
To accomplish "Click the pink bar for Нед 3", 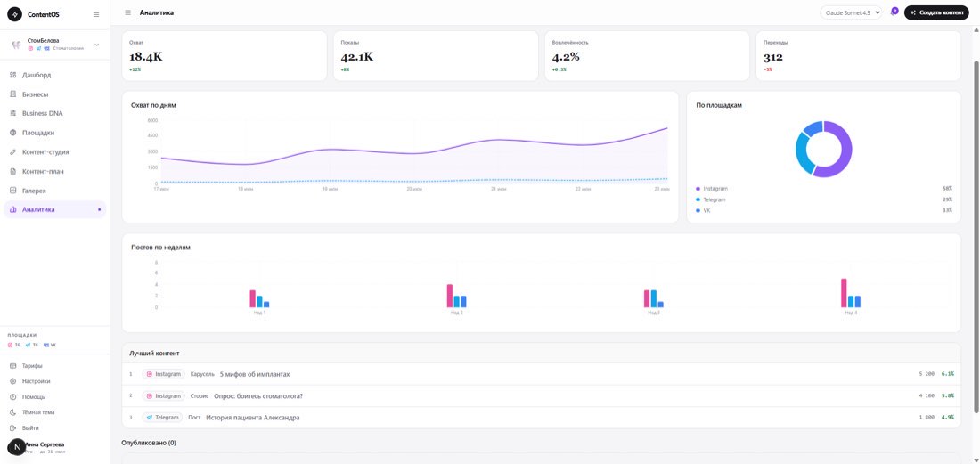I will (x=647, y=298).
